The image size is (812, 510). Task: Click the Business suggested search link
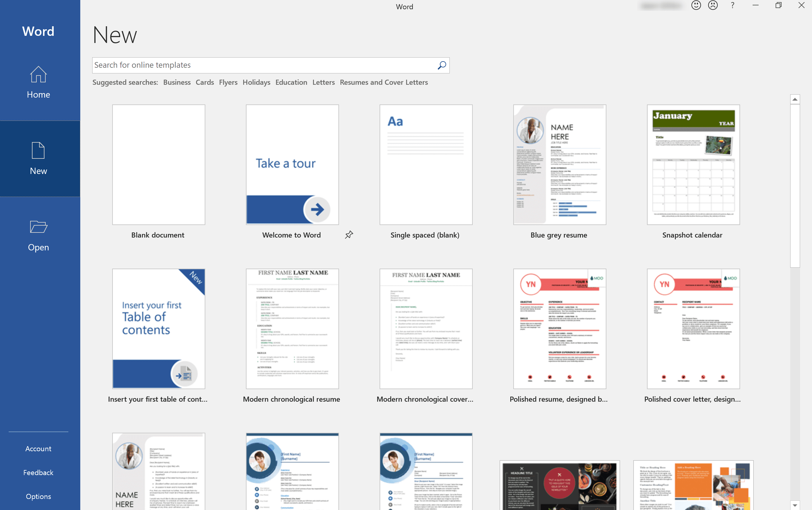[176, 82]
